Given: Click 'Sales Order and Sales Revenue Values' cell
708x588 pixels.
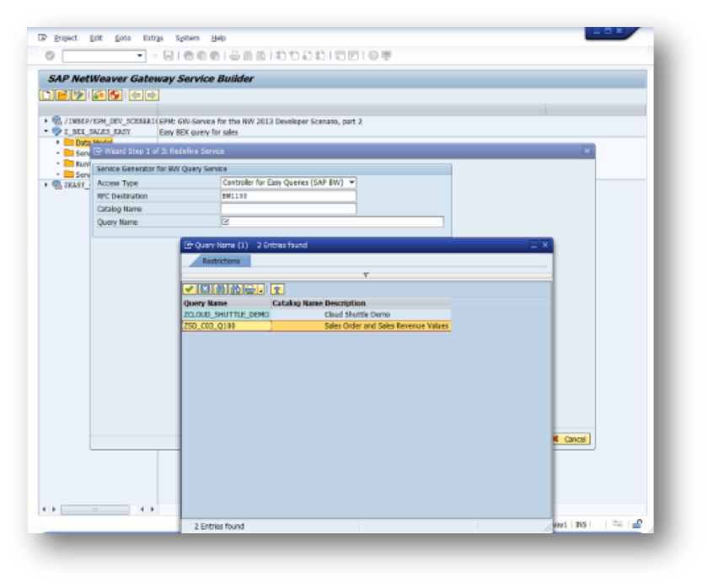Looking at the screenshot, I should [x=387, y=326].
